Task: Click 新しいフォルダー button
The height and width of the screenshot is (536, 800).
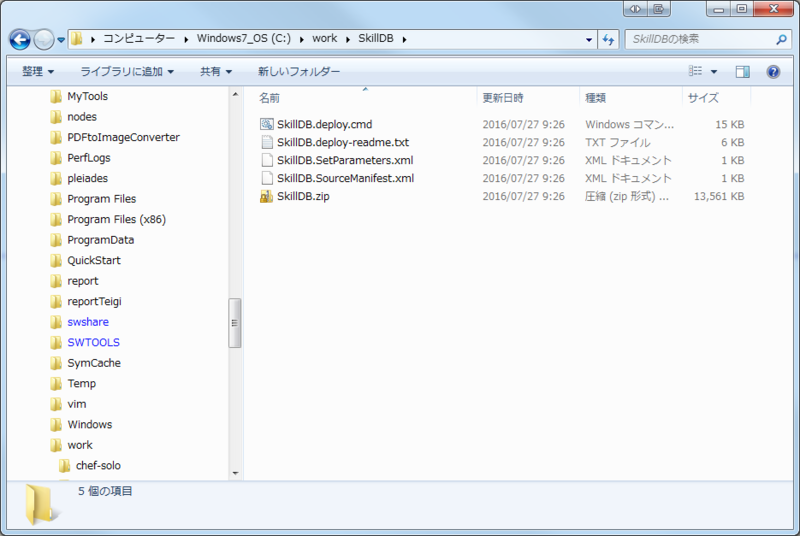Action: tap(299, 71)
